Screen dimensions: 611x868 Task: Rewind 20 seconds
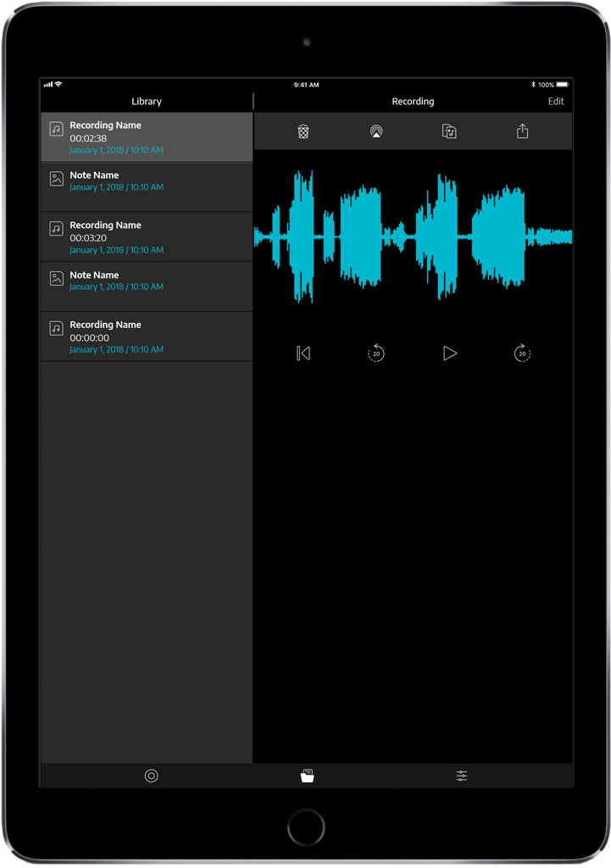(376, 353)
